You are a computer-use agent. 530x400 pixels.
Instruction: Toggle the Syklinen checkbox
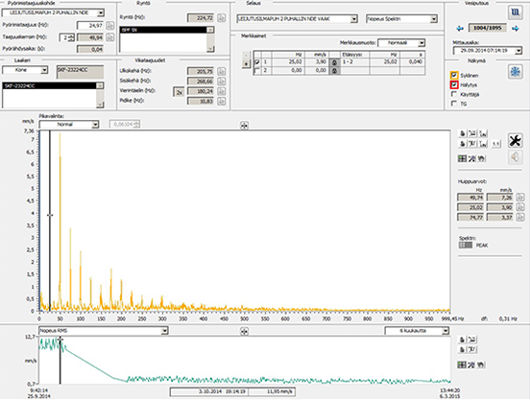pos(454,75)
